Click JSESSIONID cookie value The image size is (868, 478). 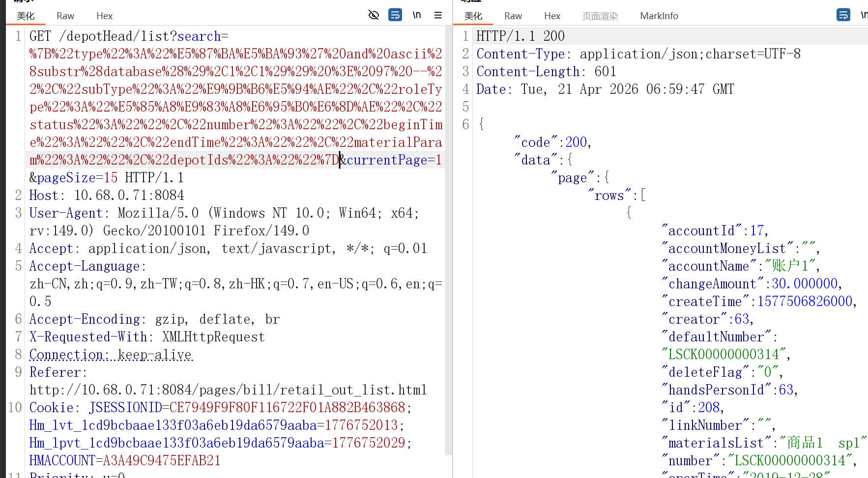287,408
